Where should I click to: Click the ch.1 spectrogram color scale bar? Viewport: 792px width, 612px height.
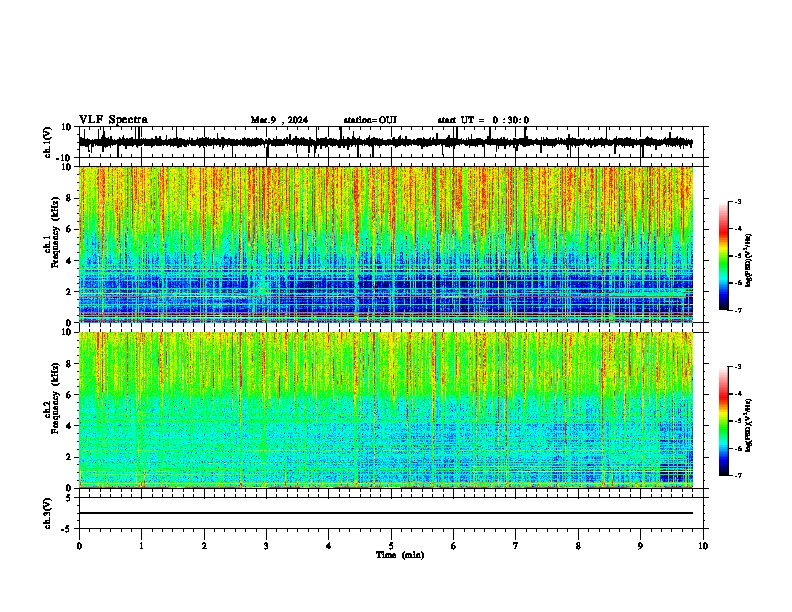click(x=724, y=256)
